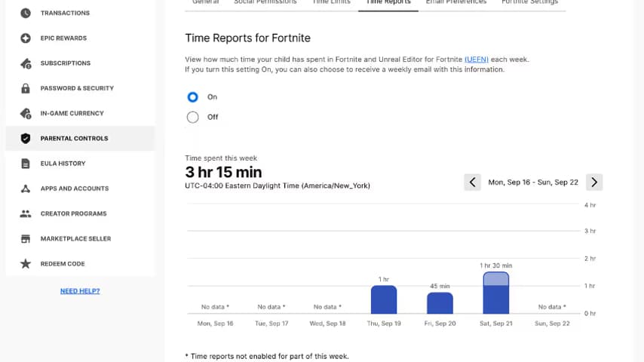Click the Creator Programs people icon
The width and height of the screenshot is (644, 362).
tap(26, 213)
